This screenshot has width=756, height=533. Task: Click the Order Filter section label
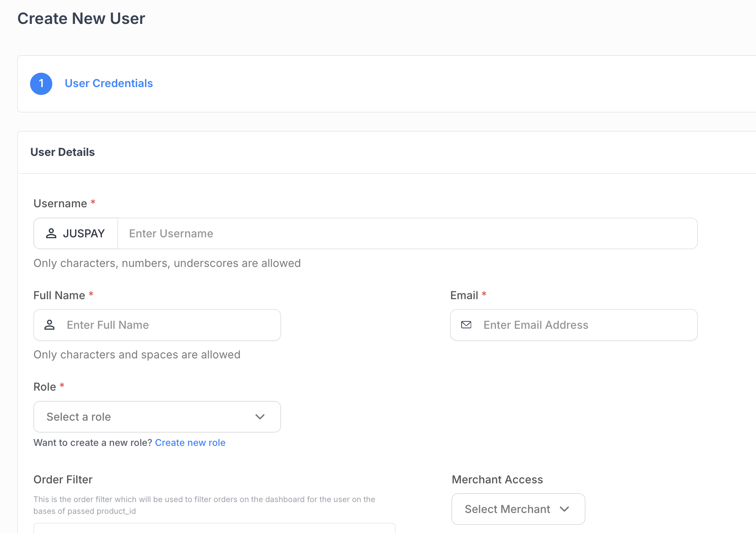click(63, 479)
